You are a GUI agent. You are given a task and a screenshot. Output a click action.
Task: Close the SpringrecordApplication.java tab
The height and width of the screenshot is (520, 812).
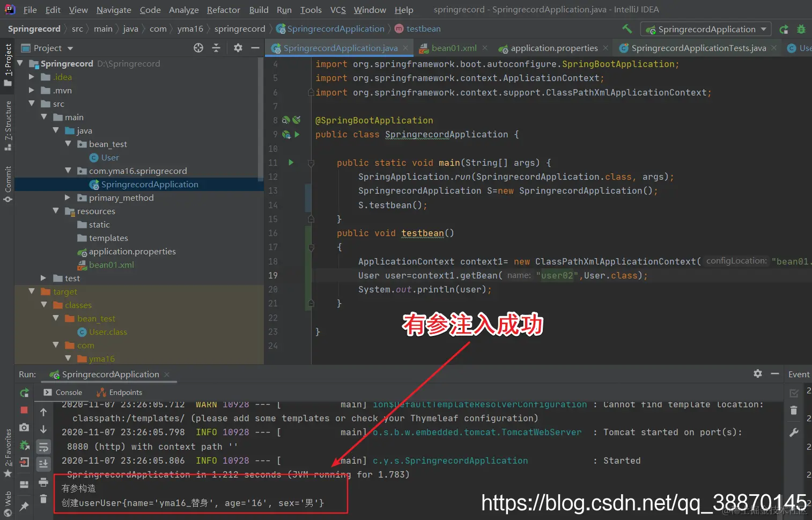(x=405, y=48)
